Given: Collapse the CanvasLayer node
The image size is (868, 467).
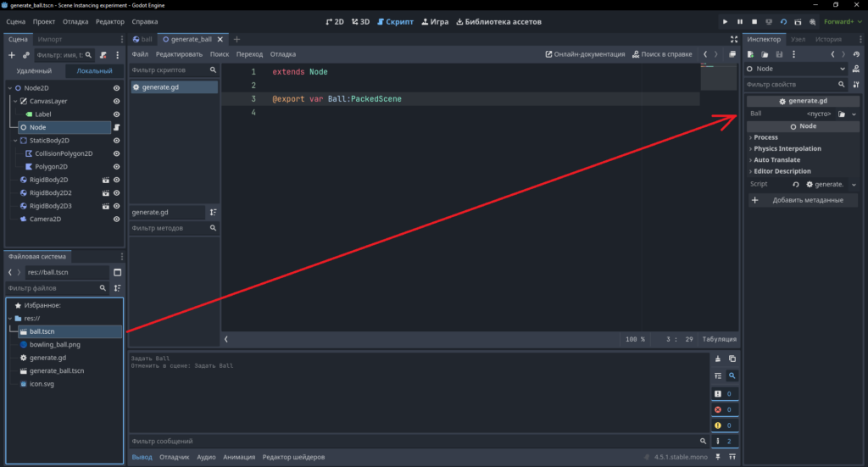Looking at the screenshot, I should (15, 101).
